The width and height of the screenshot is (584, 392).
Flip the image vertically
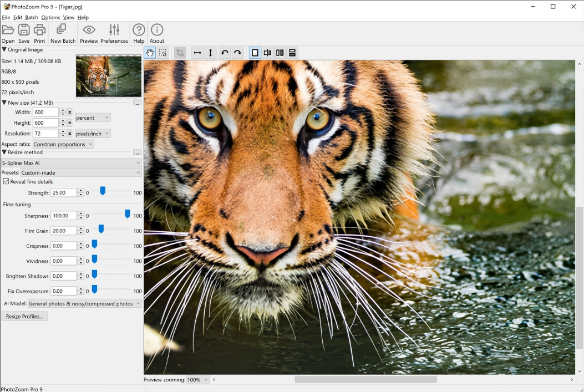point(210,52)
